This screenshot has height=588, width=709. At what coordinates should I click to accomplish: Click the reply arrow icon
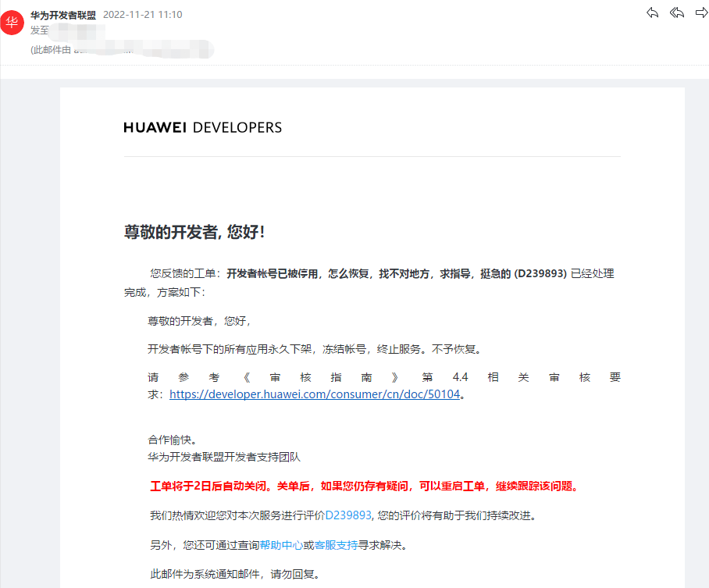(x=652, y=12)
